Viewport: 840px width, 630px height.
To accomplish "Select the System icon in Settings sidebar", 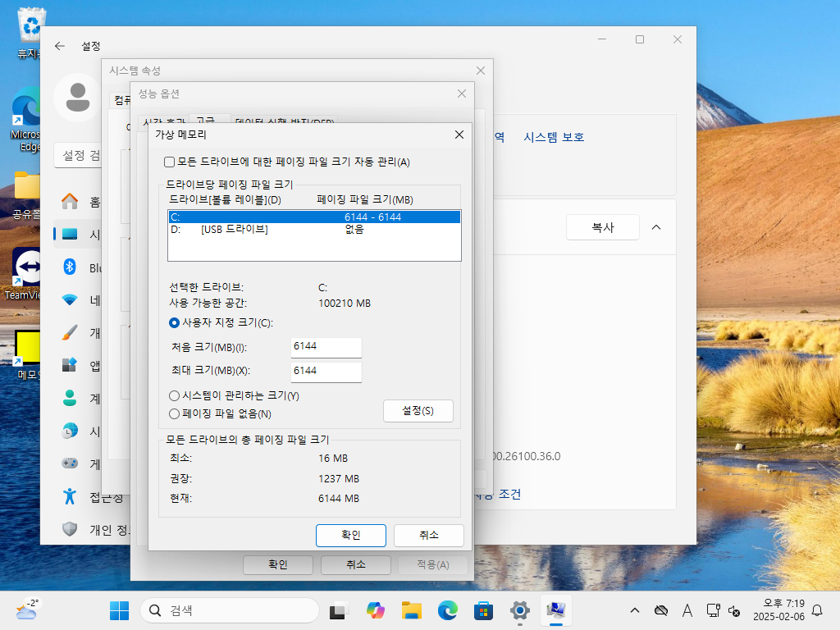I will click(x=70, y=234).
